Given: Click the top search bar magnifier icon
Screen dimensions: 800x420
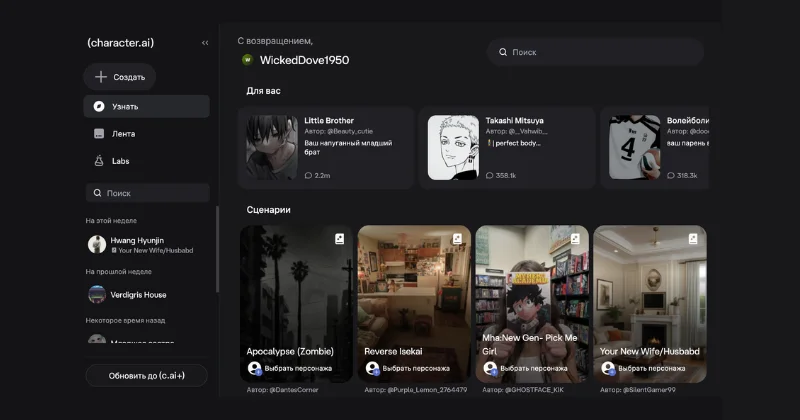Looking at the screenshot, I should pos(503,52).
